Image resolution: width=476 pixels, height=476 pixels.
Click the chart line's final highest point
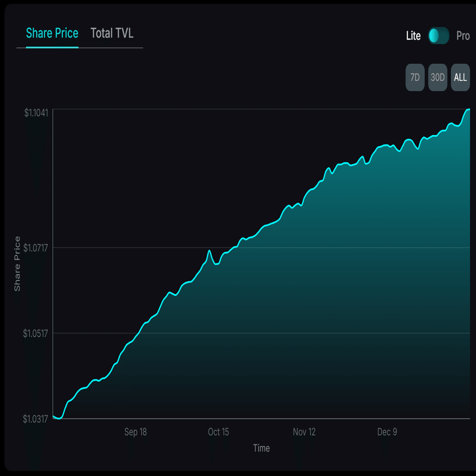point(468,110)
